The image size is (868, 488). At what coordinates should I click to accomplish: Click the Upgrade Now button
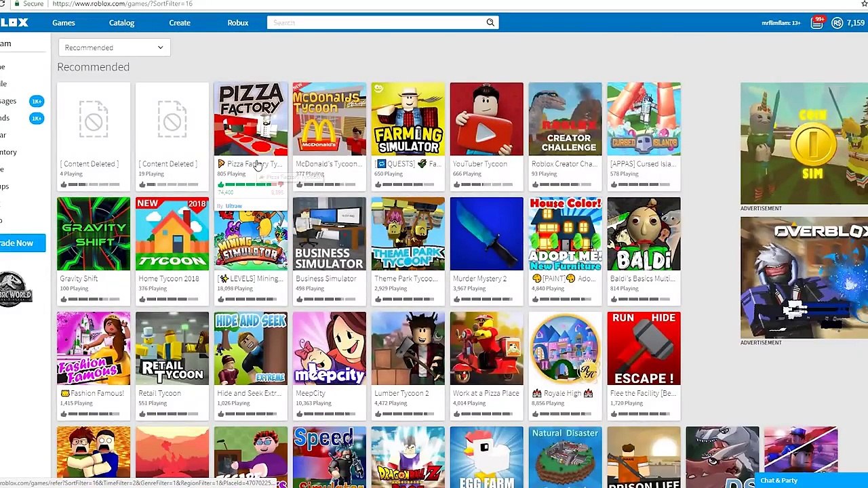(x=22, y=243)
